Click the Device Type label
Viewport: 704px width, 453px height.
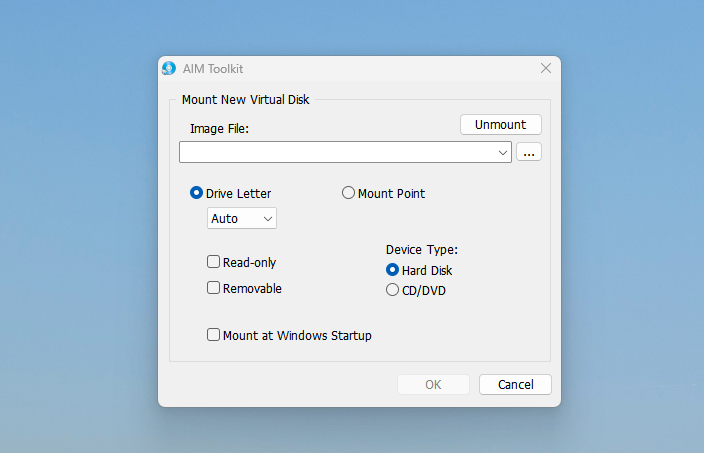click(421, 249)
